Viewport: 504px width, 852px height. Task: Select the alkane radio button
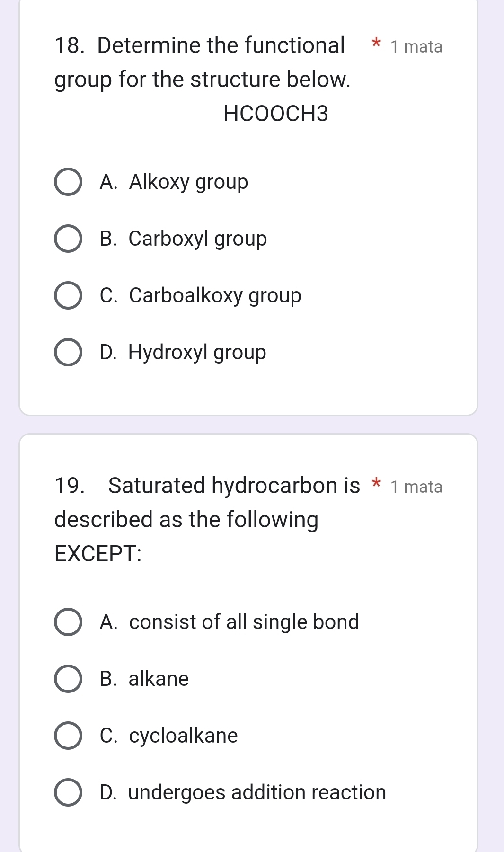point(68,679)
